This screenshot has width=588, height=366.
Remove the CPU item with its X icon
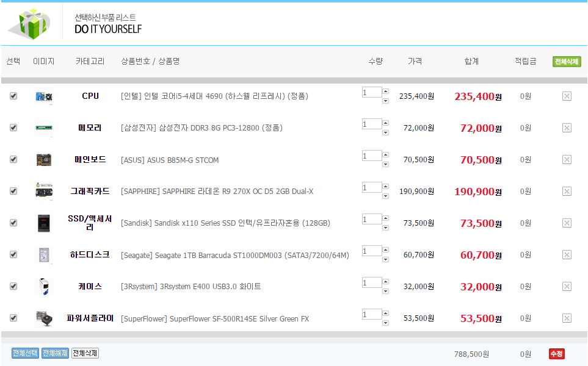567,96
